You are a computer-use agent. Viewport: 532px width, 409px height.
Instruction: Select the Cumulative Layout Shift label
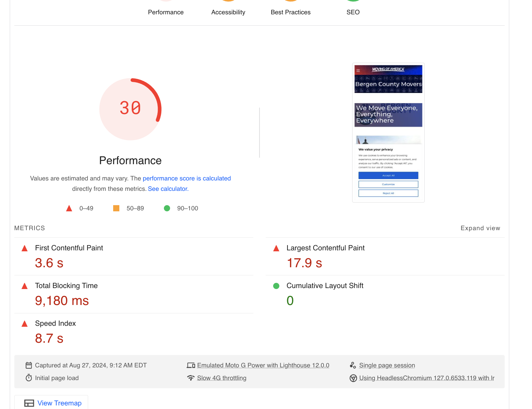click(325, 285)
